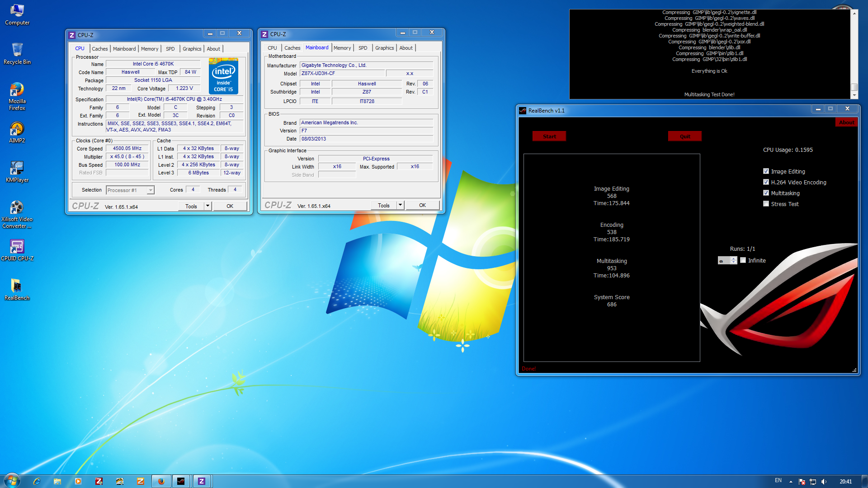This screenshot has width=868, height=488.
Task: Open the AIMP2 desktop icon
Action: point(17,129)
